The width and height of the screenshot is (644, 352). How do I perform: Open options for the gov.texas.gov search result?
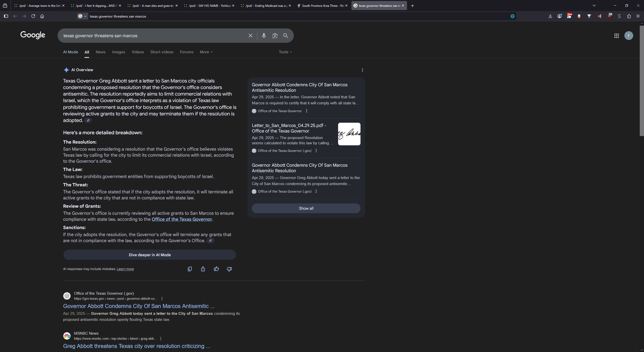[162, 299]
